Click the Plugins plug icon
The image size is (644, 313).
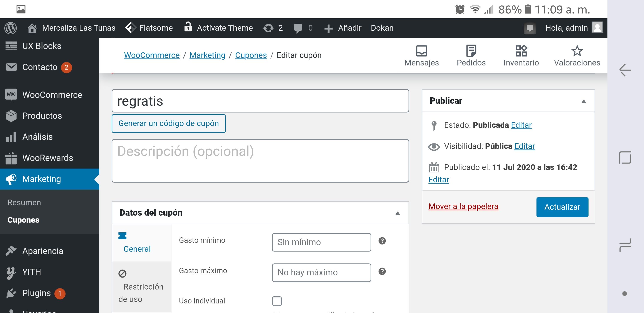click(11, 293)
